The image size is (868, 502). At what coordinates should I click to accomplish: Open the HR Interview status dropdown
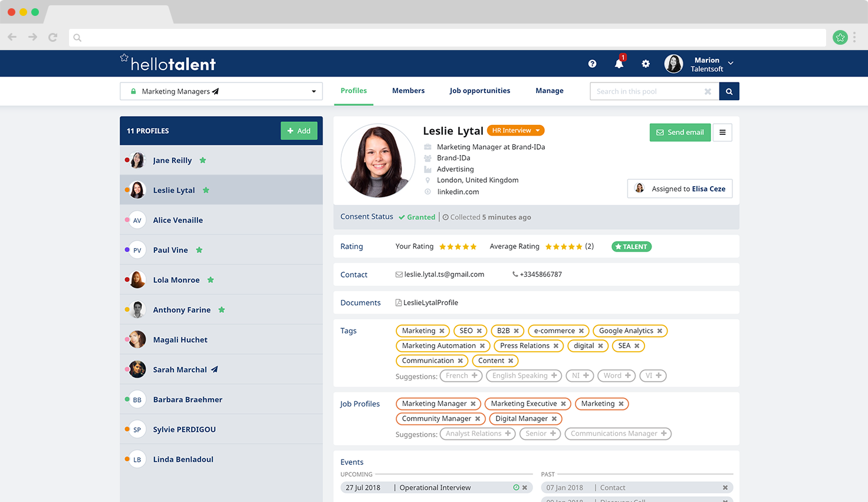[x=515, y=130]
